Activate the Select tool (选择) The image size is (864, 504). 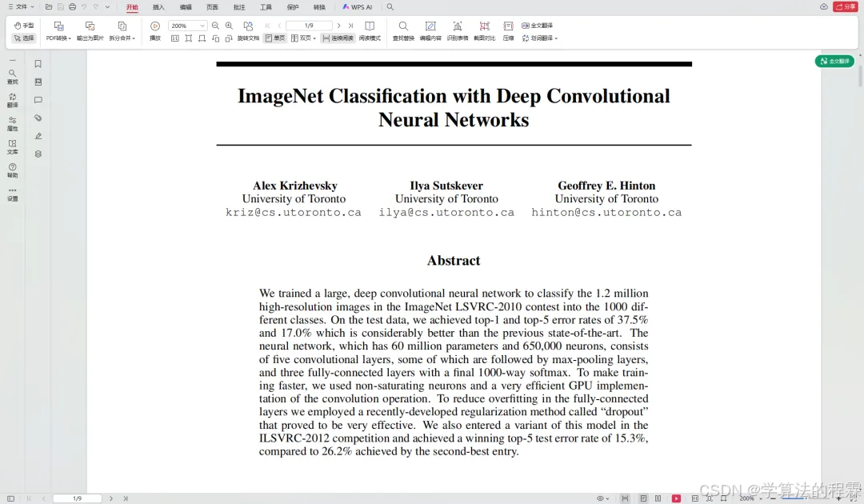[x=24, y=38]
